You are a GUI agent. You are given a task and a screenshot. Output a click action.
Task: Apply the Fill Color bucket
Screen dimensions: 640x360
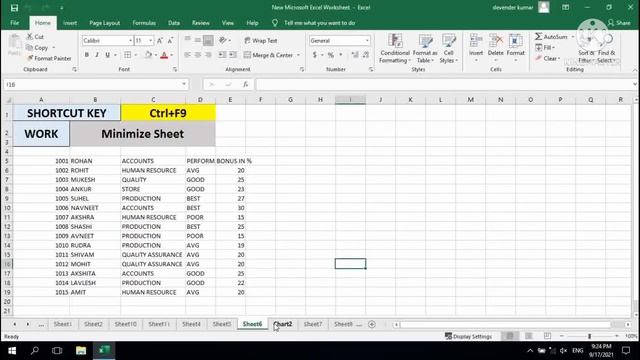click(149, 55)
